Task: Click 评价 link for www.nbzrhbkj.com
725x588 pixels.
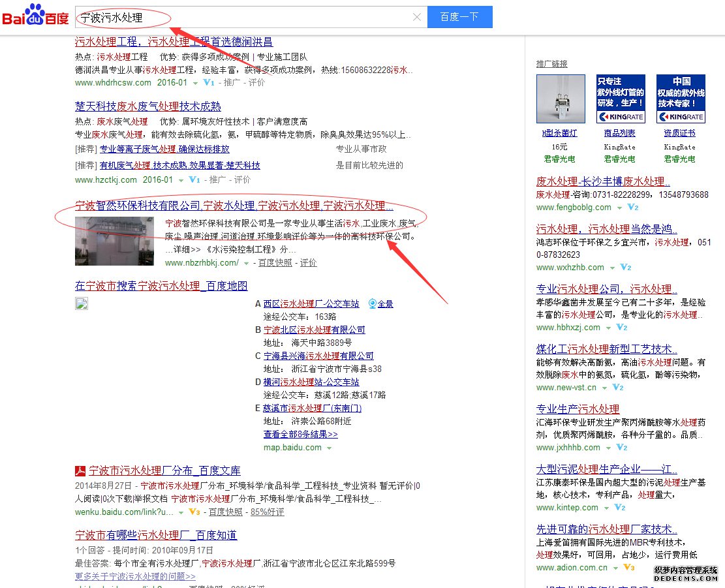Action: click(x=309, y=263)
